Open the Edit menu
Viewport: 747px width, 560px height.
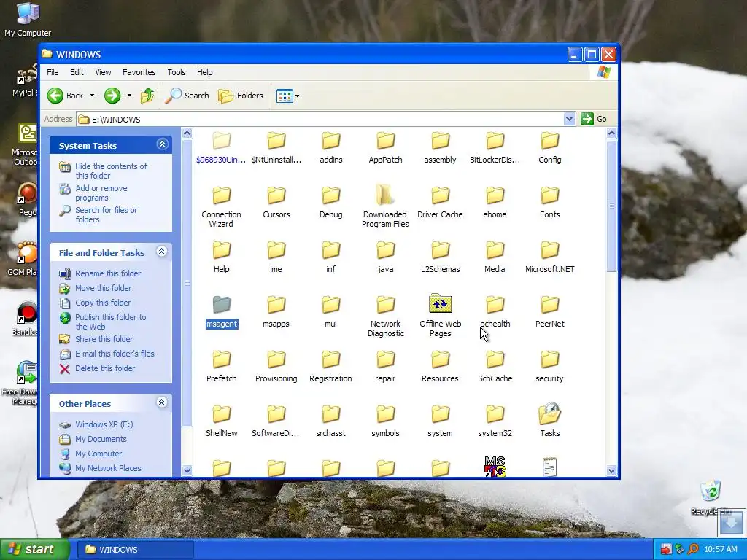point(77,72)
